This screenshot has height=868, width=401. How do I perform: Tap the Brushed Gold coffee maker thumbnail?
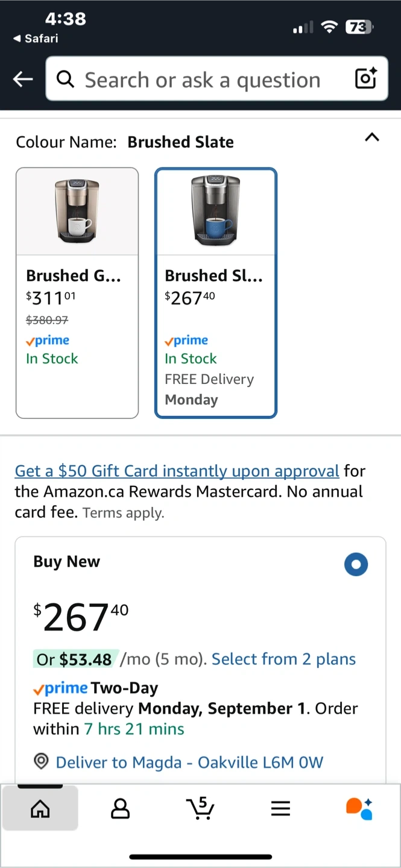tap(77, 211)
